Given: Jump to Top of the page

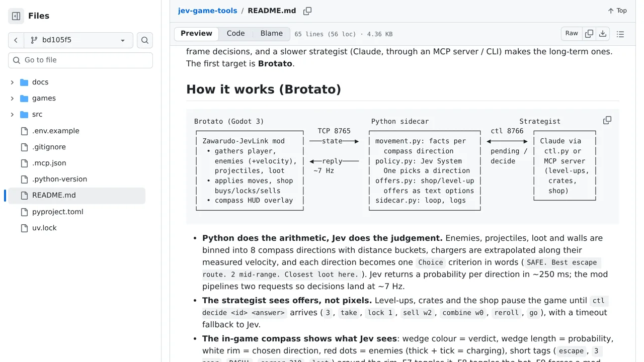Looking at the screenshot, I should point(617,11).
